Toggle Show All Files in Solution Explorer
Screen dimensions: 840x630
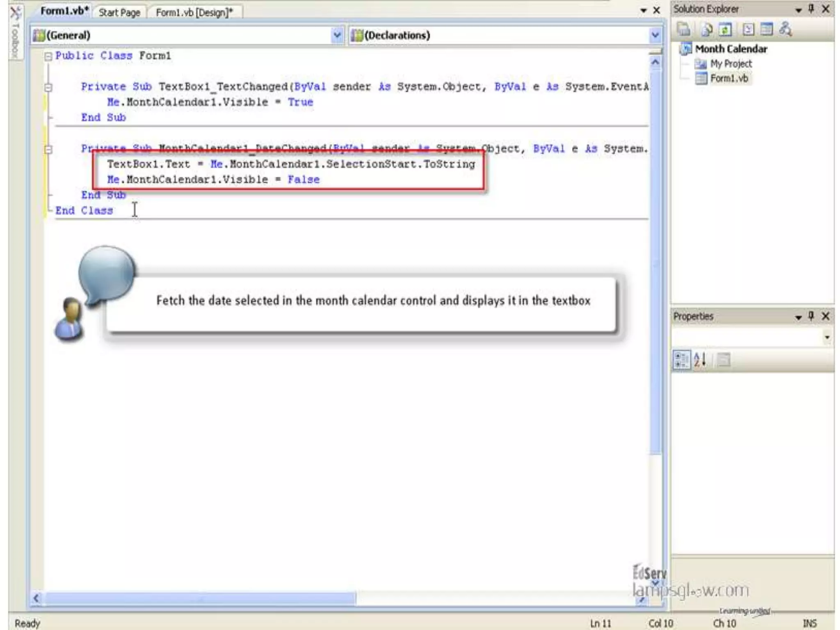coord(706,29)
